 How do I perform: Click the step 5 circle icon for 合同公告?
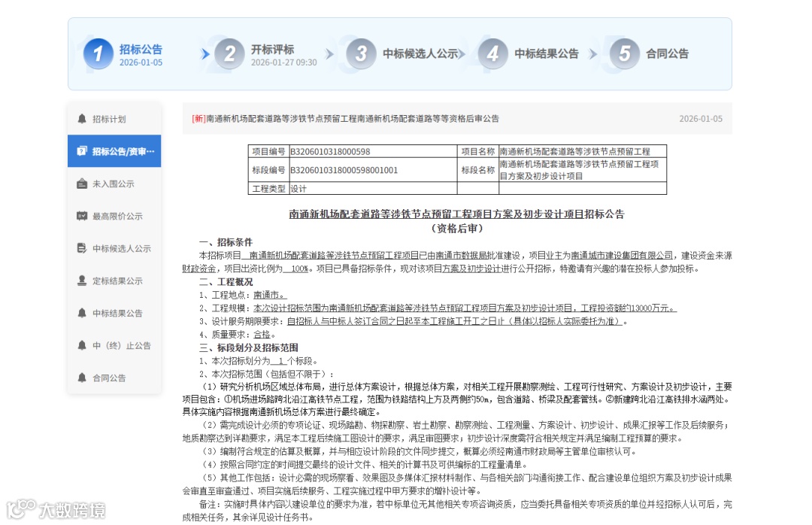[625, 53]
